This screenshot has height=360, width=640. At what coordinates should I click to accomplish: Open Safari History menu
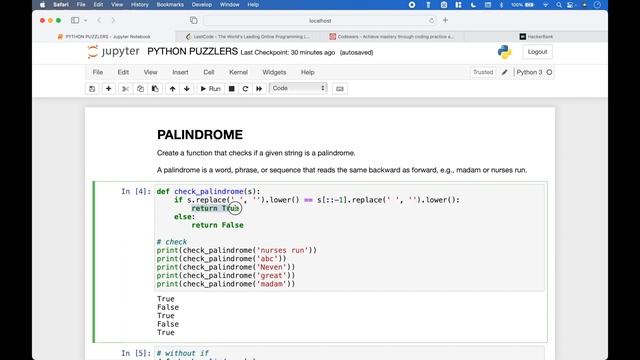click(x=140, y=4)
